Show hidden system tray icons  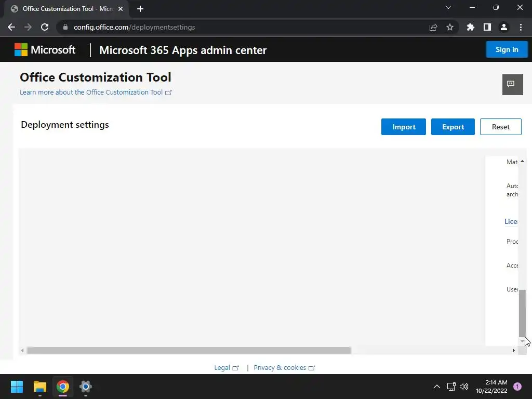[437, 387]
